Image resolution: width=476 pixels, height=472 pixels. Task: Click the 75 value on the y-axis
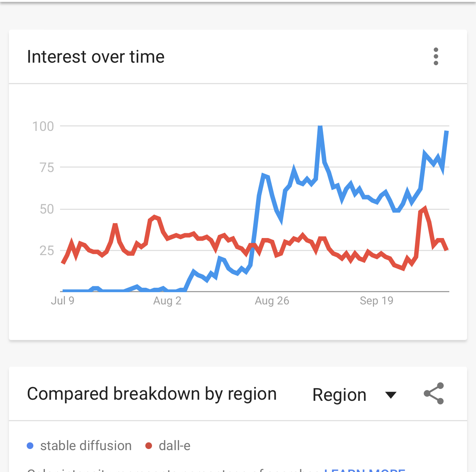(x=47, y=168)
